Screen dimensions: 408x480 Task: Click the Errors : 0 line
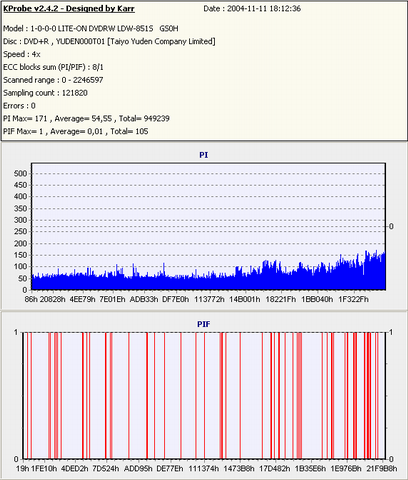pyautogui.click(x=19, y=106)
